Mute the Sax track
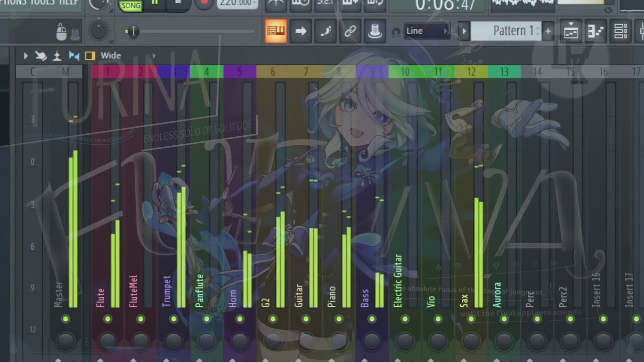Image resolution: width=644 pixels, height=362 pixels. [471, 319]
